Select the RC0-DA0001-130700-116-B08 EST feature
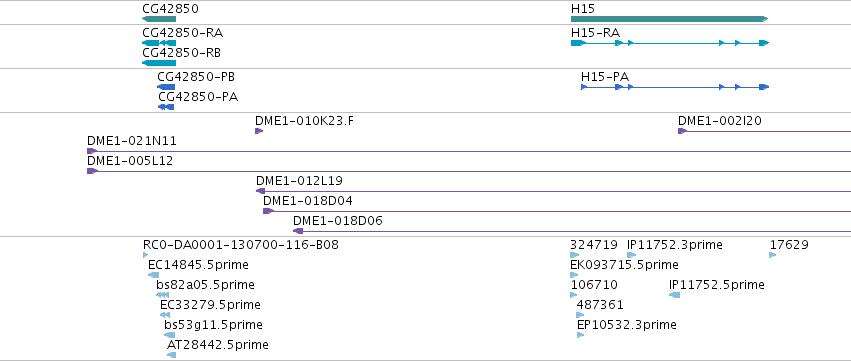The width and height of the screenshot is (851, 361). coord(145,255)
